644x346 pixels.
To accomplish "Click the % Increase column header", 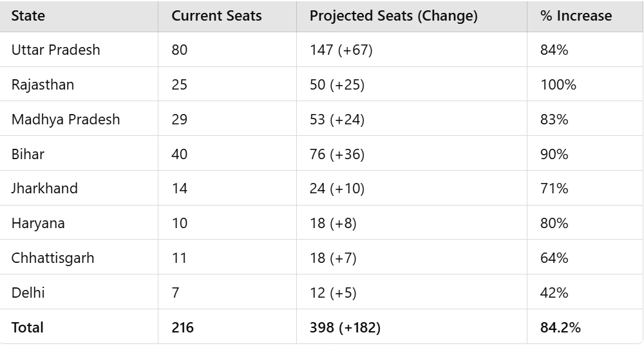I will [x=576, y=16].
